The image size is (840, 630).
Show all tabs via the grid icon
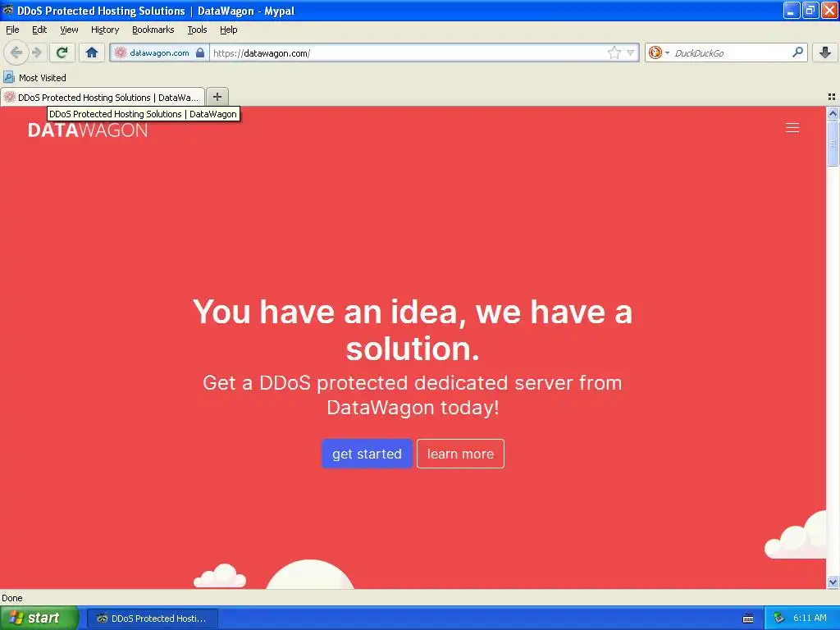click(832, 97)
